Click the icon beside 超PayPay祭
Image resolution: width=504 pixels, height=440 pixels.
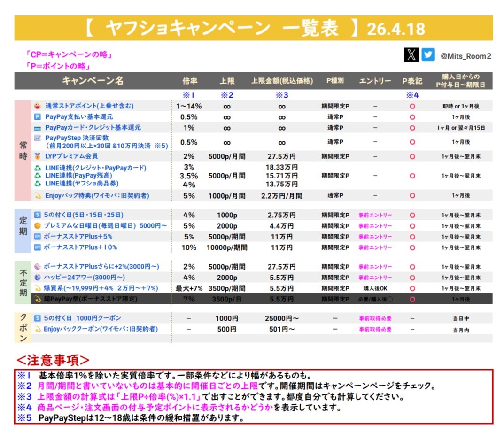[37, 299]
